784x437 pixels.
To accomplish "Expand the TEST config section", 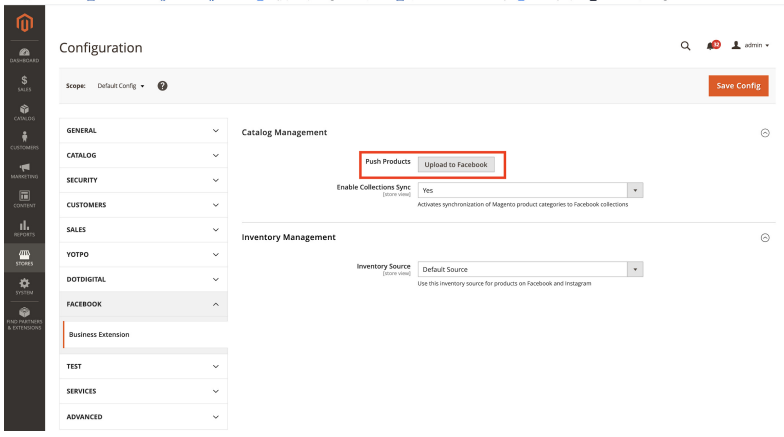I will 143,366.
